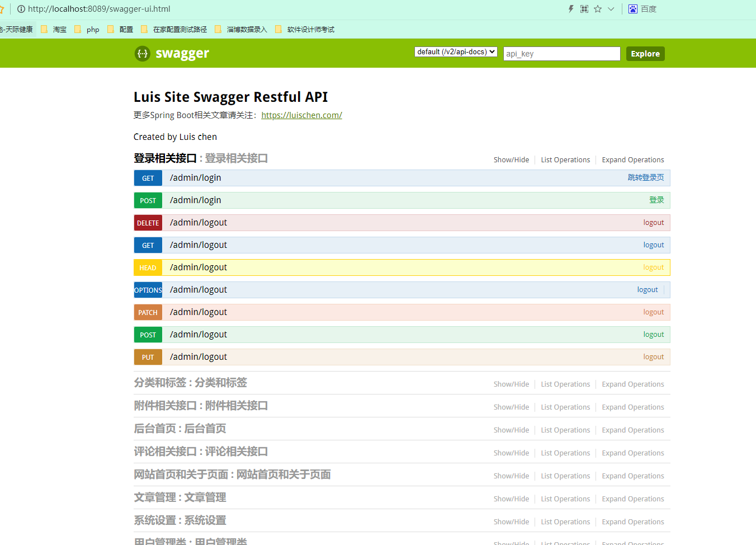Click List Operations for 系统设置

pyautogui.click(x=565, y=522)
